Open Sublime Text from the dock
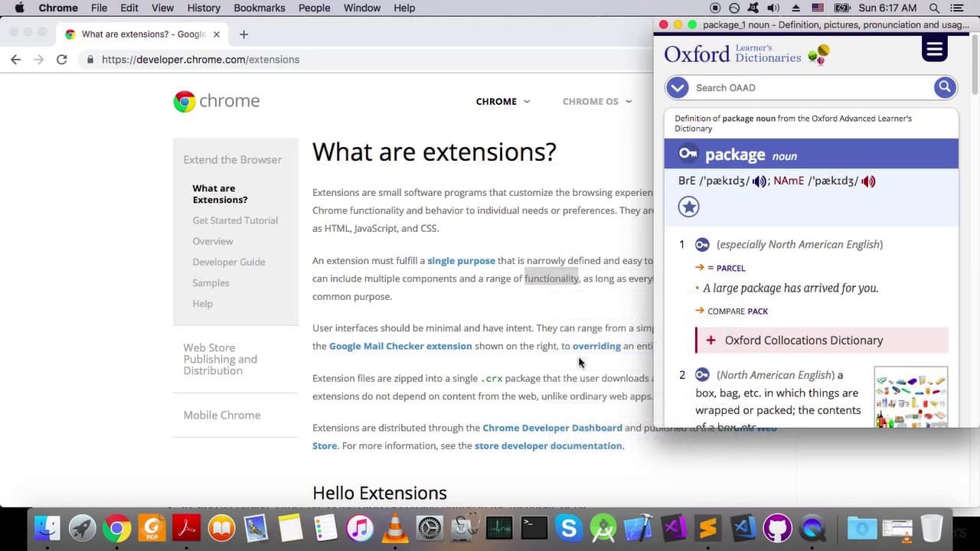The image size is (980, 551). tap(708, 529)
